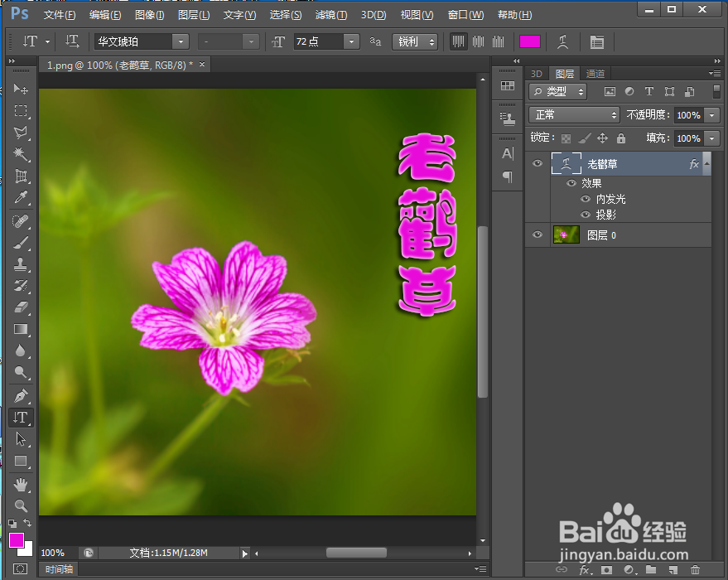
Task: Switch to the 通道 tab
Action: (x=595, y=73)
